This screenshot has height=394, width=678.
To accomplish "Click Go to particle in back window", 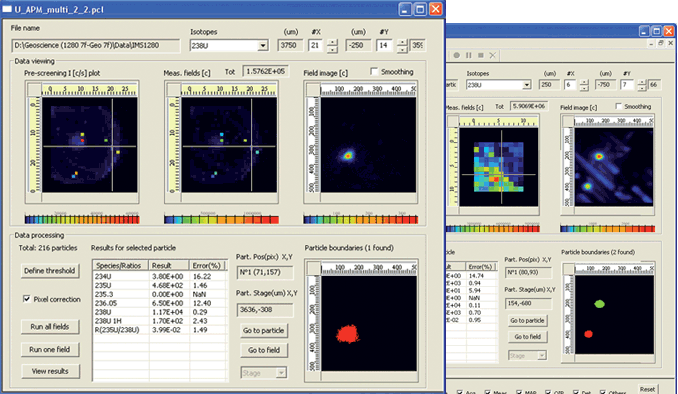I will 527,320.
